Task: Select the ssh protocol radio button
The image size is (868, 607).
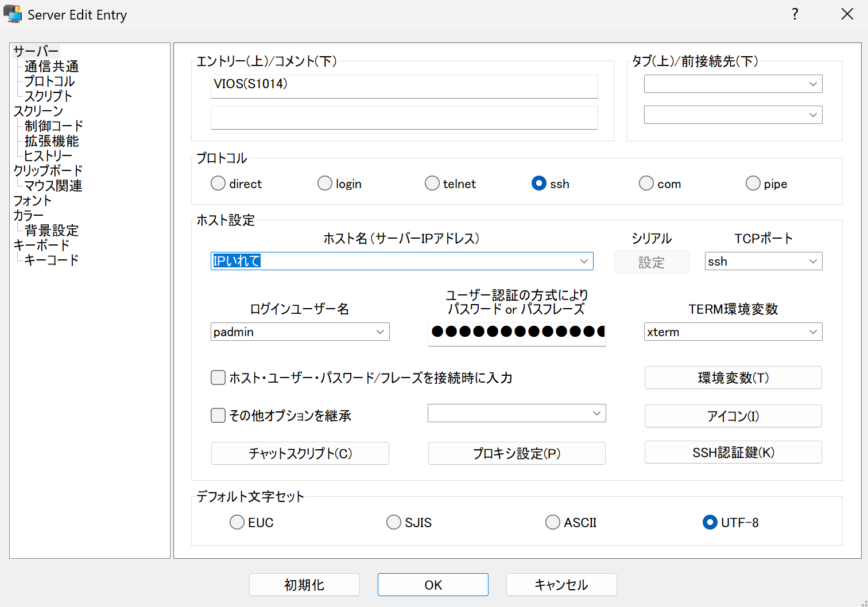Action: coord(539,183)
